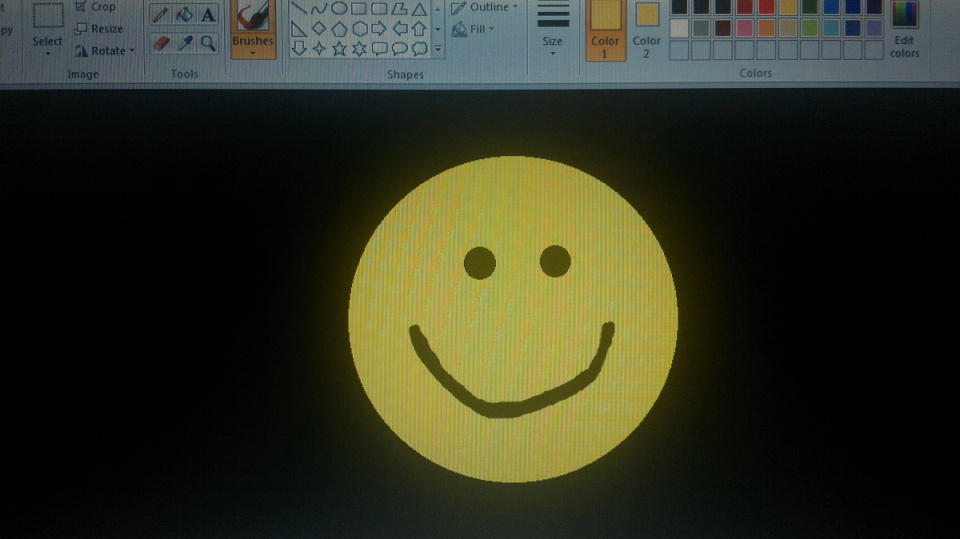Click the Crop button
This screenshot has width=960, height=539.
(x=96, y=7)
